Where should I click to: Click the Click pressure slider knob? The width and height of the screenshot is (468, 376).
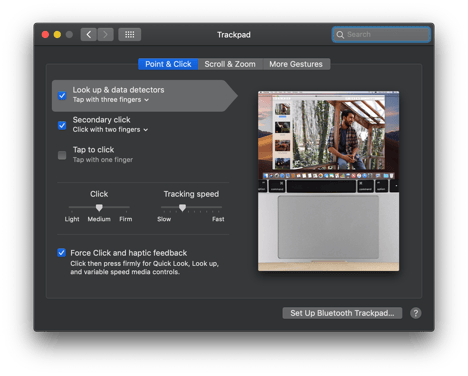click(99, 208)
